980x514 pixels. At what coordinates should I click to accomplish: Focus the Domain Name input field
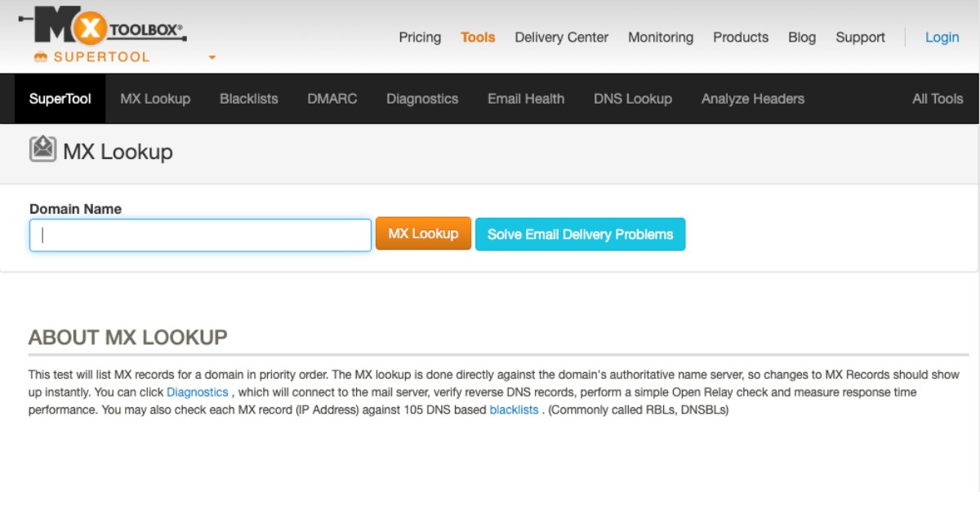pos(200,235)
